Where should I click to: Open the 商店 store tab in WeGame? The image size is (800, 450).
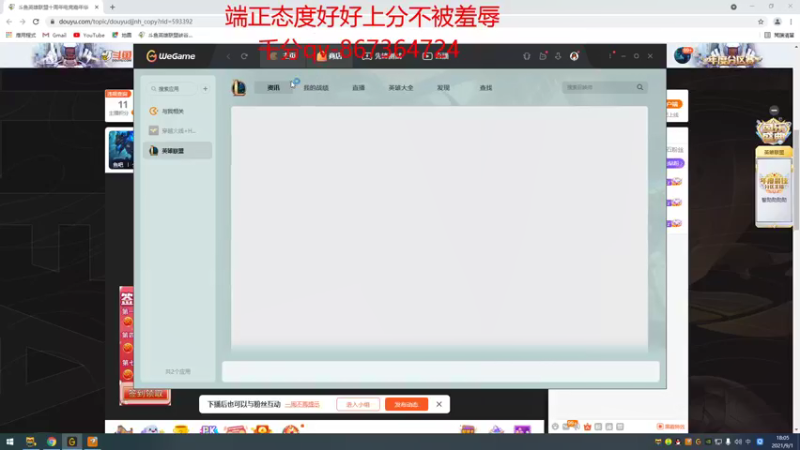(x=330, y=56)
